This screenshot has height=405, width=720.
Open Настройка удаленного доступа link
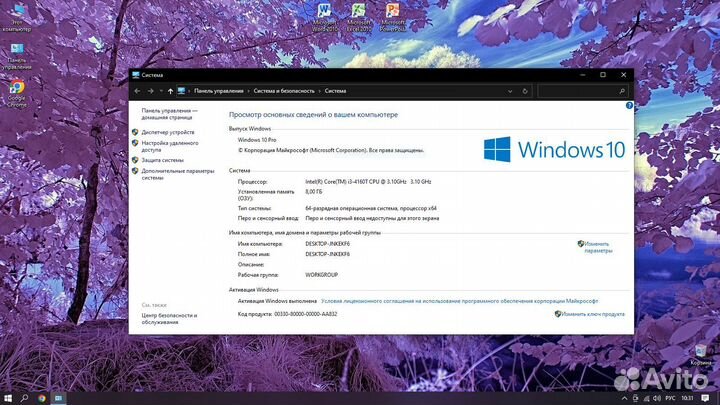tap(170, 146)
